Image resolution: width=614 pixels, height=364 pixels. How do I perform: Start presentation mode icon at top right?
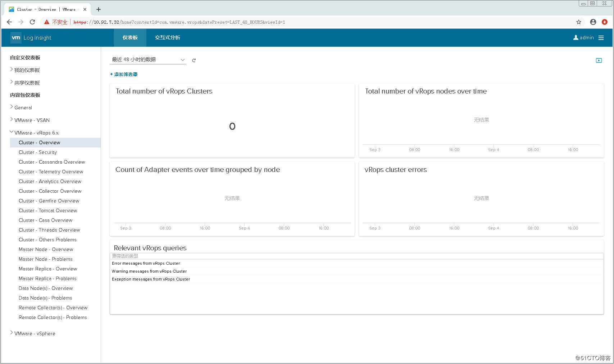[599, 60]
